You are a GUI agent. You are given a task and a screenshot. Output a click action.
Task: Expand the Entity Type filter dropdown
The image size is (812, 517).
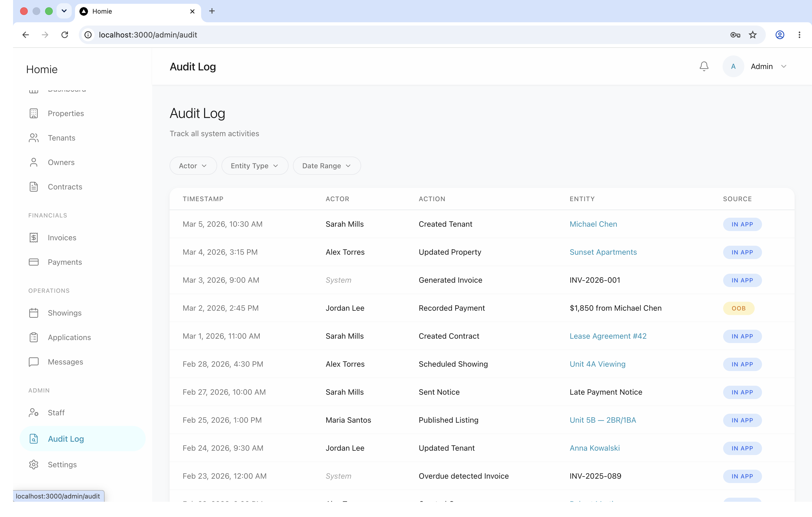(x=255, y=166)
